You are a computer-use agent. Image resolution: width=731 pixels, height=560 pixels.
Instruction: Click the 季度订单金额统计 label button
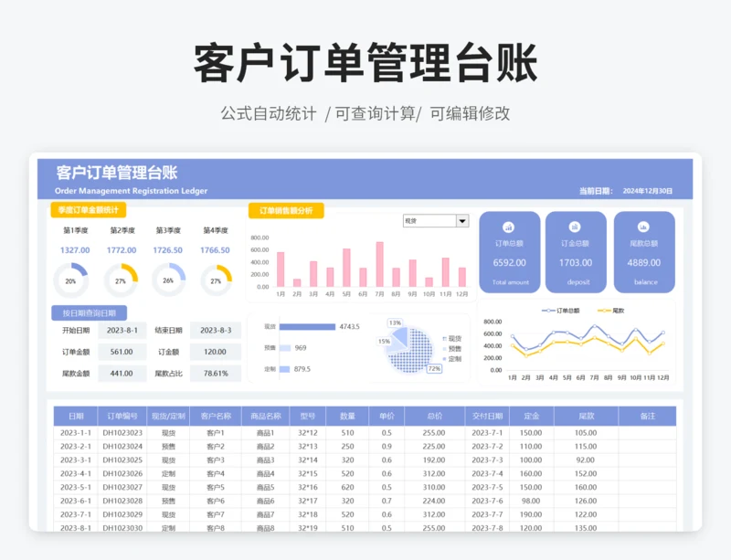pos(88,210)
